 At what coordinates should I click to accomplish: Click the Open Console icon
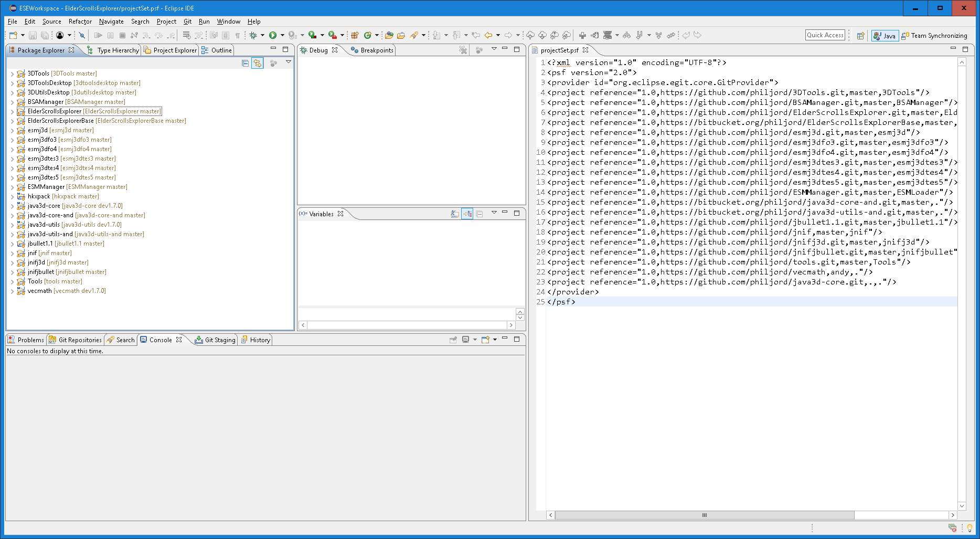(x=486, y=340)
